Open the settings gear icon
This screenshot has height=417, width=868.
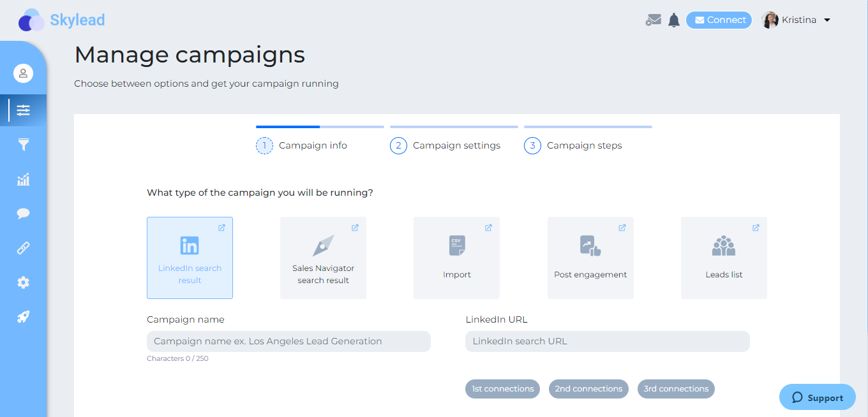[x=24, y=282]
